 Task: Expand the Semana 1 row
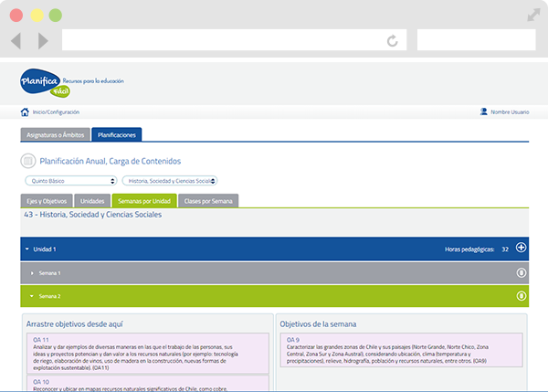point(32,273)
